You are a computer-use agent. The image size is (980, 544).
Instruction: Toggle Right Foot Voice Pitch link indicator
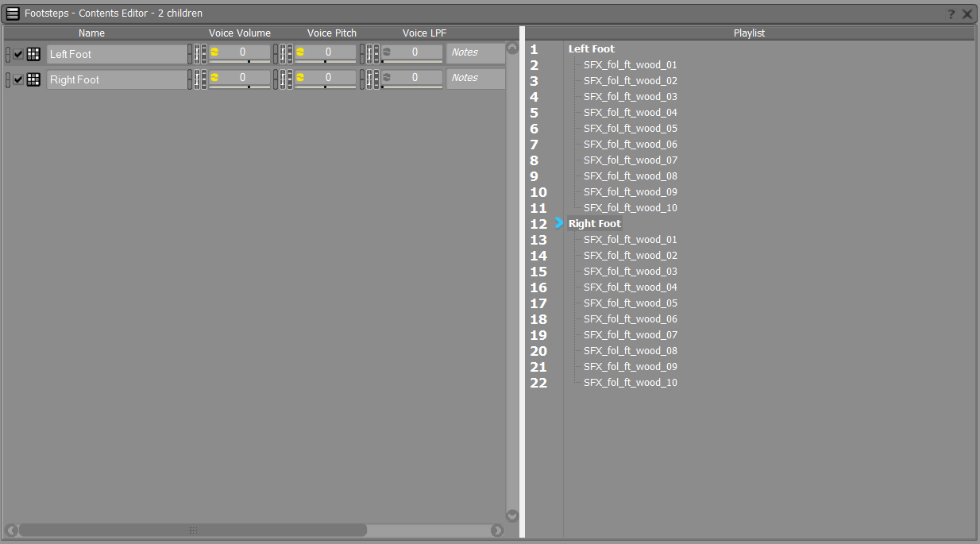276,79
